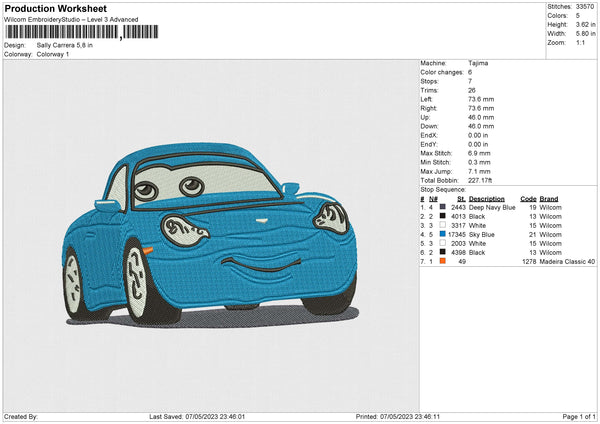Click the 'Description' column header
The image size is (600, 424).
point(487,199)
